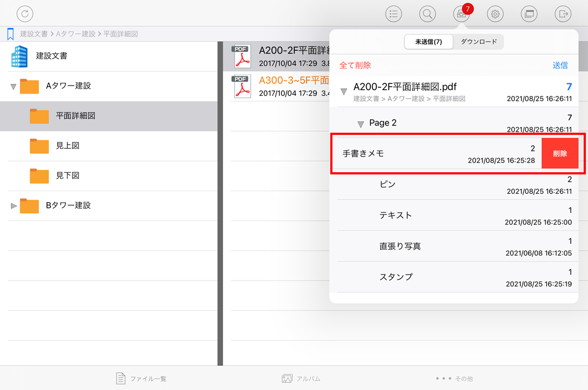The image size is (588, 390).
Task: Select the 見下図 tree item
Action: [x=109, y=176]
